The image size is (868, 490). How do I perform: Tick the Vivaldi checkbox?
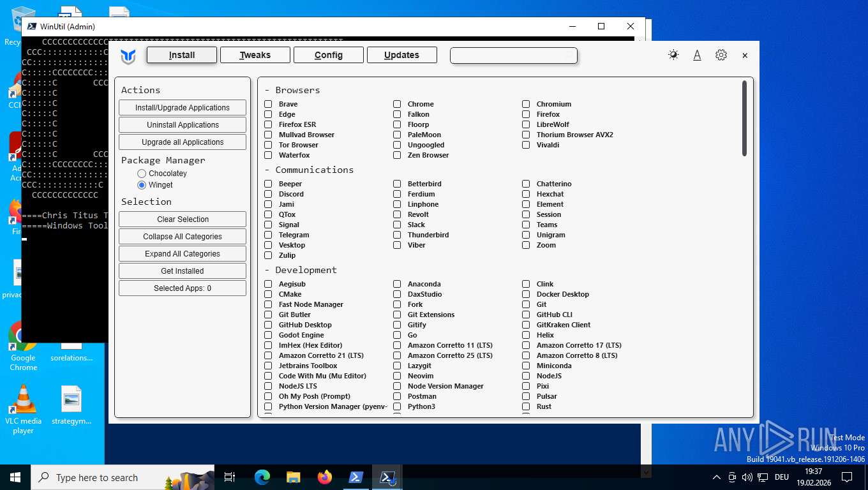[526, 145]
